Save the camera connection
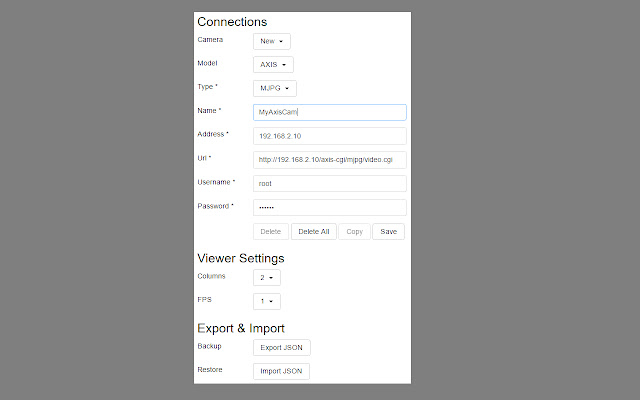640x400 pixels. pos(388,231)
